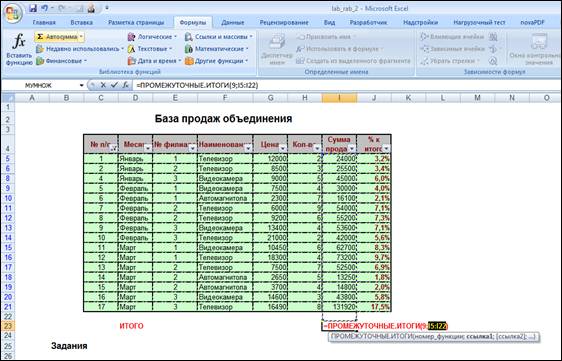Click Use in Formula button
Viewport: 562px width, 361px height.
coord(339,49)
